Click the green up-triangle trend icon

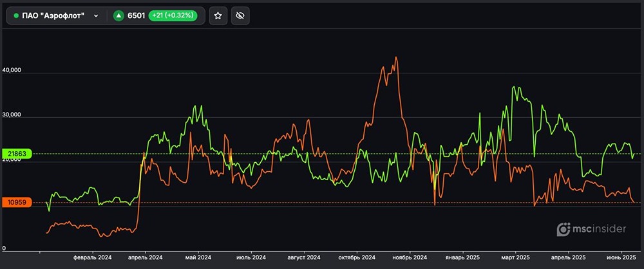(118, 15)
